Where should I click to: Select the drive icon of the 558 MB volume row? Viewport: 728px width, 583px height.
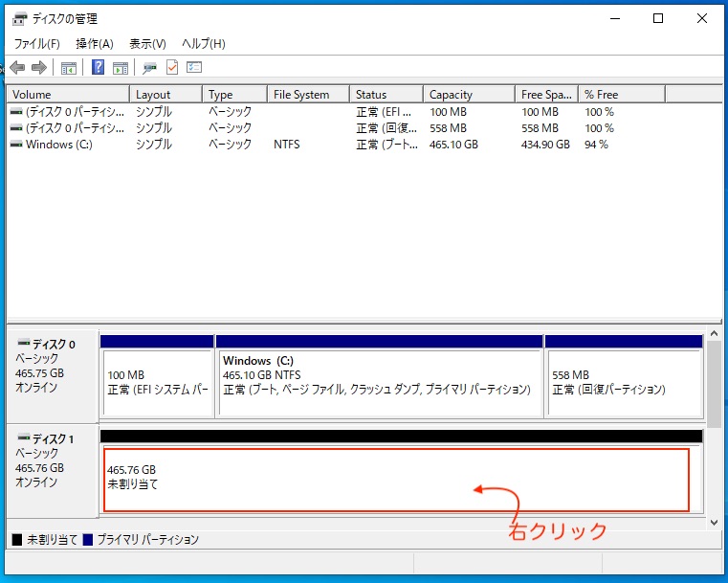pyautogui.click(x=16, y=127)
